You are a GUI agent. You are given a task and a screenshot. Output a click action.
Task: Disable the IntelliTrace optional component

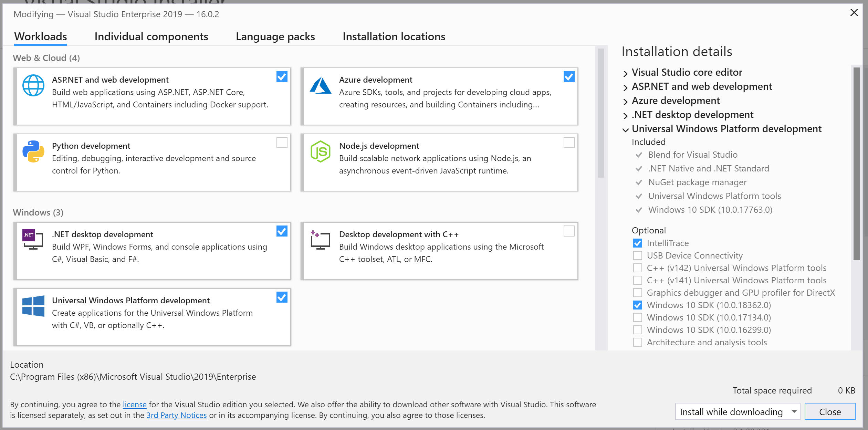point(637,243)
